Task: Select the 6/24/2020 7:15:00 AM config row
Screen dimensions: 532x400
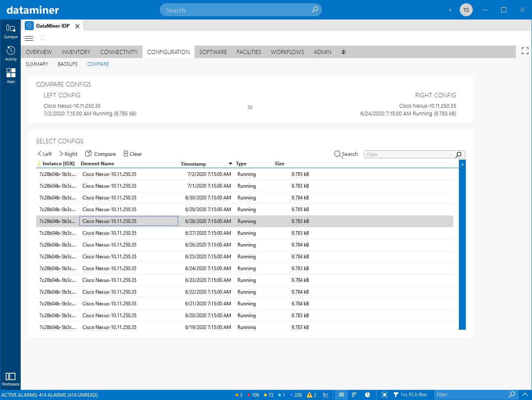Action: 244,268
